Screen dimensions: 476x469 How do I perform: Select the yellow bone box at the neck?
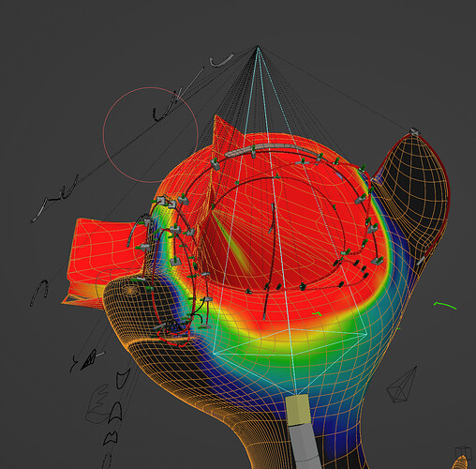click(298, 410)
